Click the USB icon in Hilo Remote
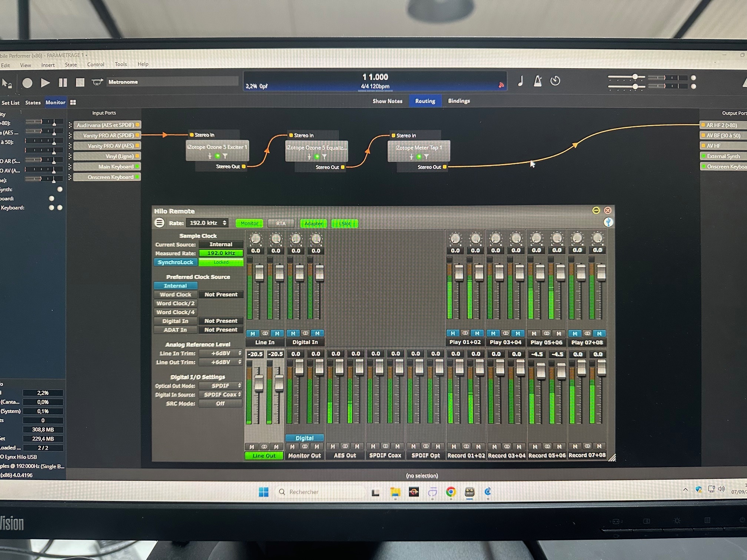The image size is (747, 560). [608, 222]
